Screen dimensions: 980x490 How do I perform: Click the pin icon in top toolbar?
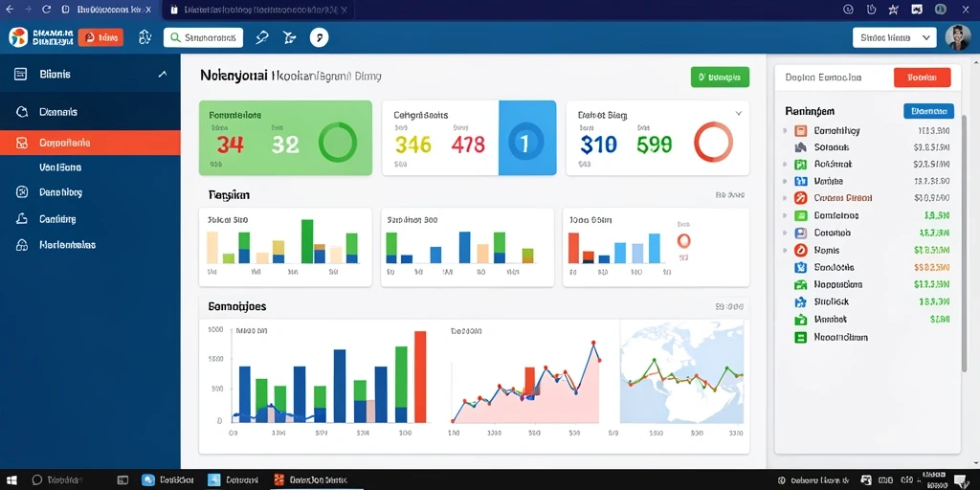pyautogui.click(x=262, y=38)
